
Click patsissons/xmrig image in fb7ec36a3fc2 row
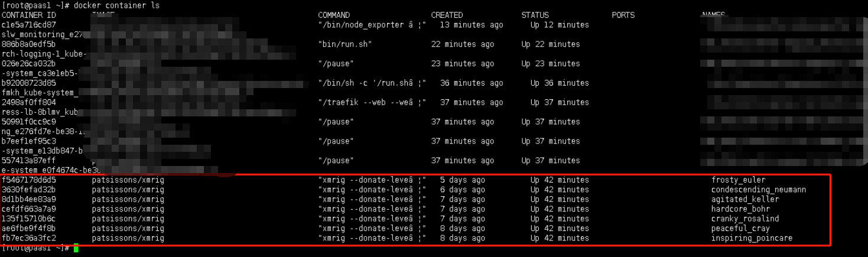(x=128, y=238)
